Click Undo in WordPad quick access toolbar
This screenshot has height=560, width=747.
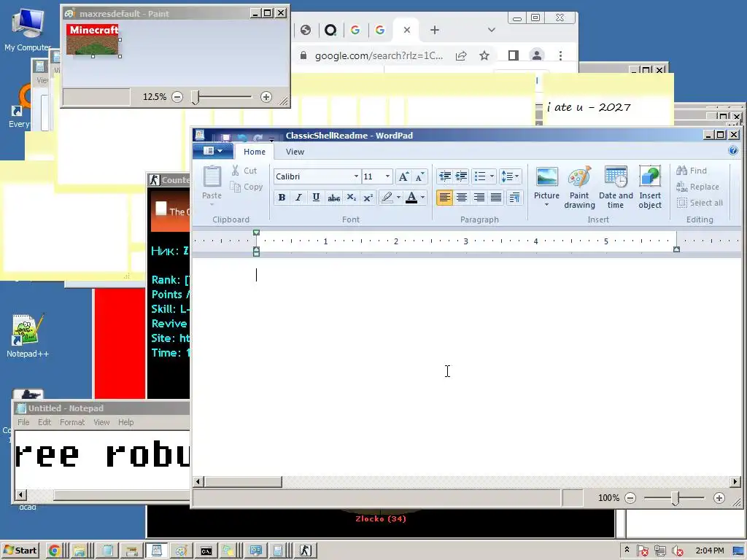click(x=242, y=138)
